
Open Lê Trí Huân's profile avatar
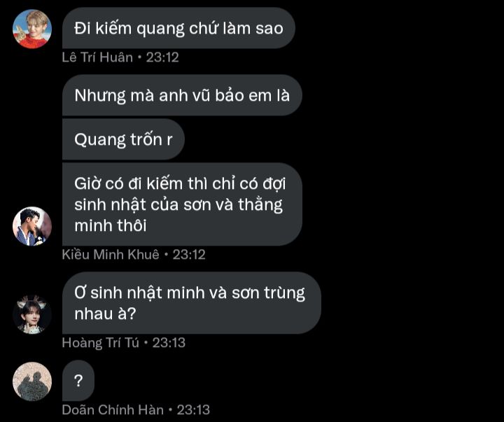(32, 29)
